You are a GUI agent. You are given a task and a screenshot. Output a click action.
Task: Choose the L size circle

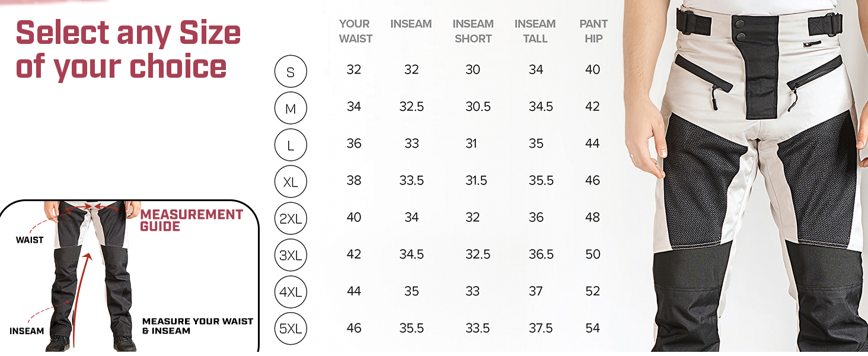(x=291, y=145)
